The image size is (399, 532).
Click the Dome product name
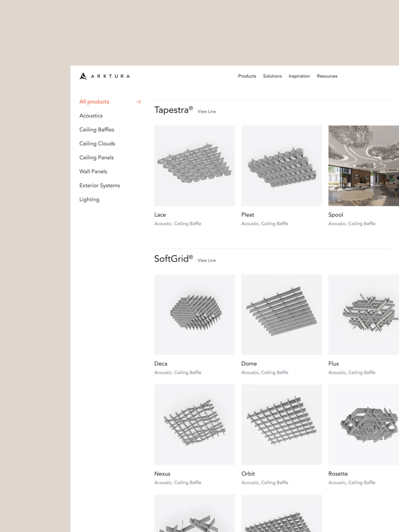point(249,364)
